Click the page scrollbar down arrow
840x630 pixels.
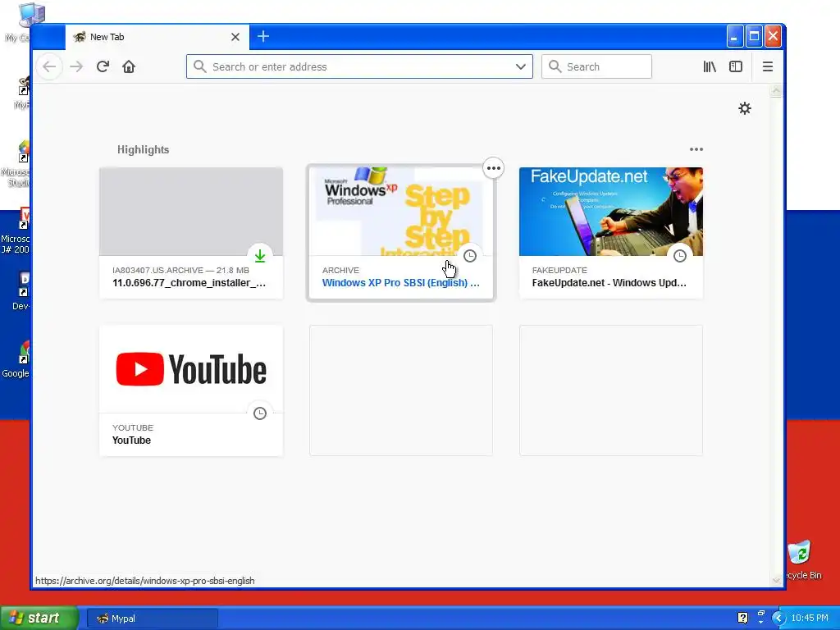click(x=776, y=580)
